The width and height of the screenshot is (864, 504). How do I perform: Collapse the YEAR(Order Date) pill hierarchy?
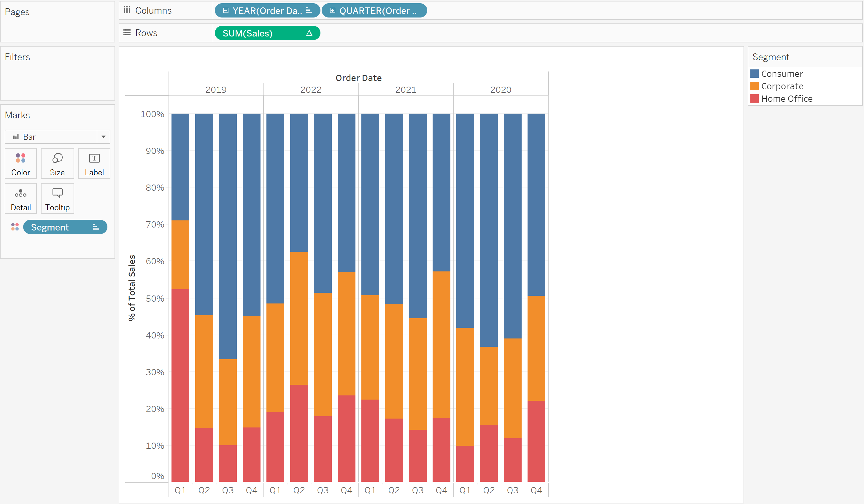[x=225, y=11]
